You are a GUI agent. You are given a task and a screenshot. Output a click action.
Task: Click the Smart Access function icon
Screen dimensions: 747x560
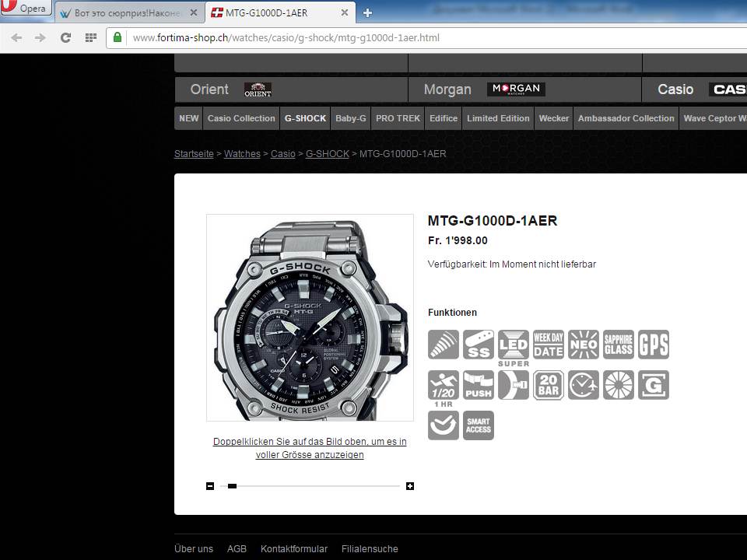pos(479,425)
